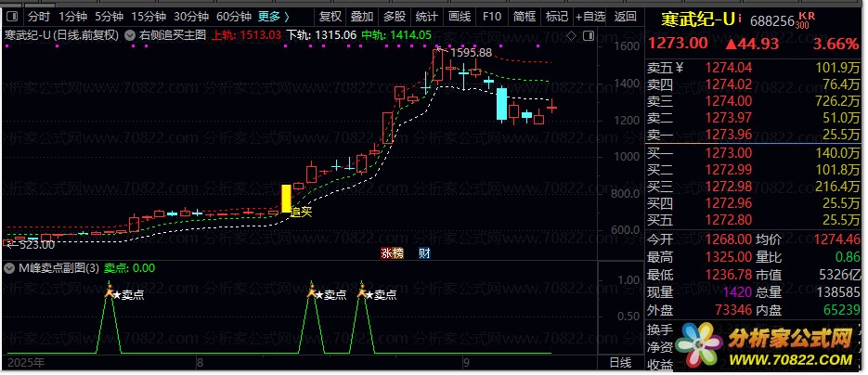Click the 叠加 overlay button
This screenshot has height=375, width=868.
[363, 17]
